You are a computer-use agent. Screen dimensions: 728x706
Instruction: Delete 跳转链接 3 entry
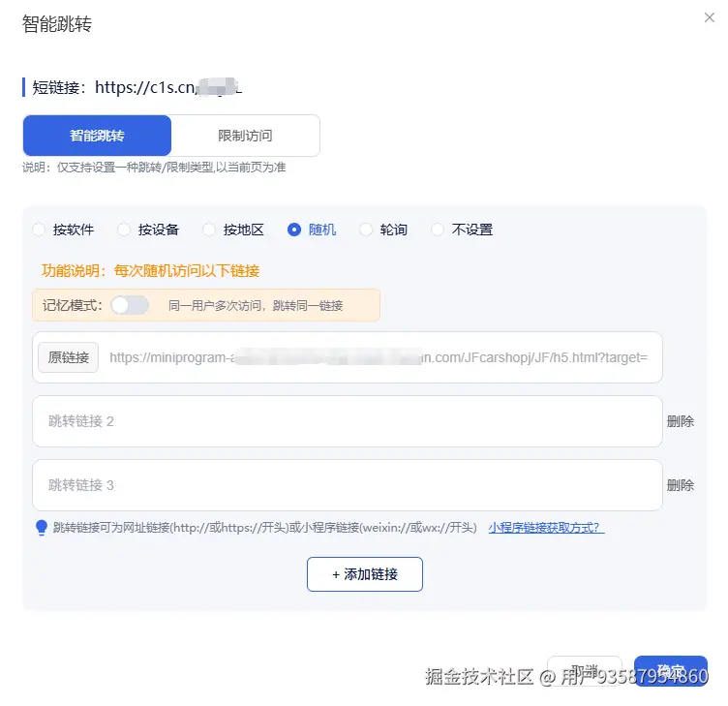(681, 485)
